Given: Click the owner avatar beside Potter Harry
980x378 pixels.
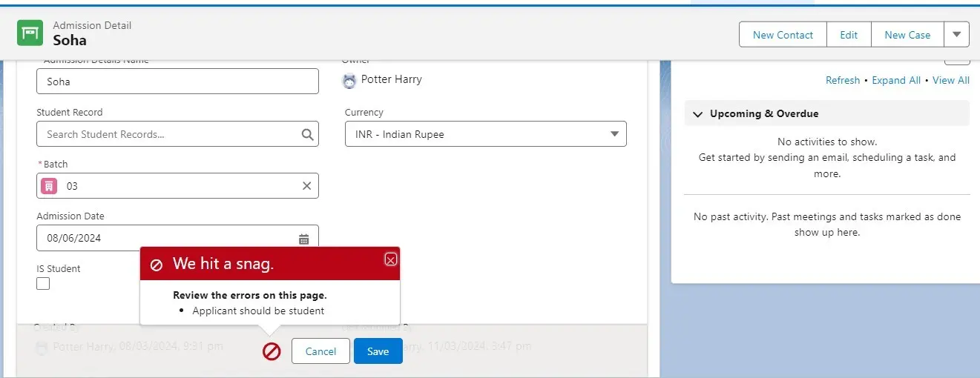Looking at the screenshot, I should (349, 81).
